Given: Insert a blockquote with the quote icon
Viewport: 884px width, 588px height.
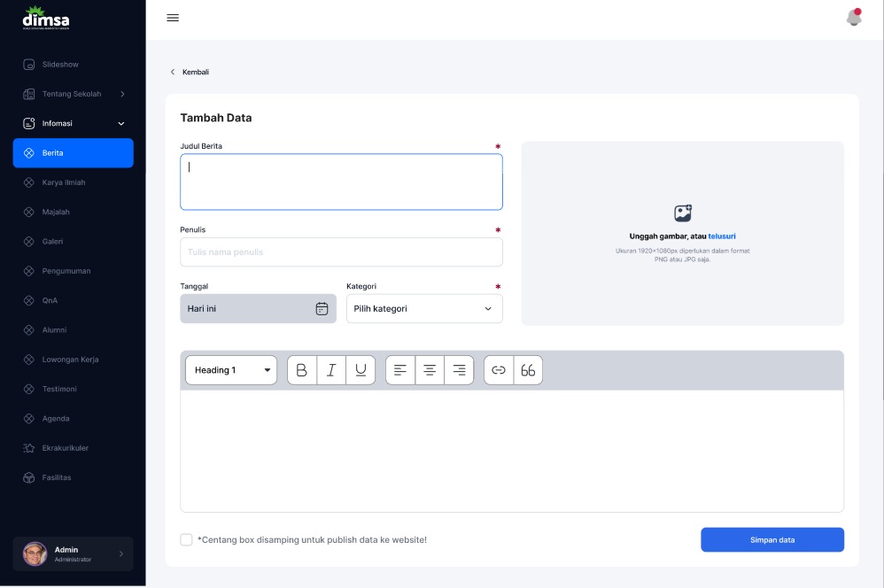Looking at the screenshot, I should (x=528, y=370).
